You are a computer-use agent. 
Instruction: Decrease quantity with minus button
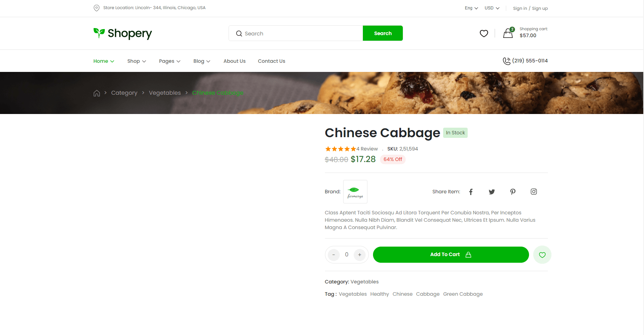coord(333,255)
